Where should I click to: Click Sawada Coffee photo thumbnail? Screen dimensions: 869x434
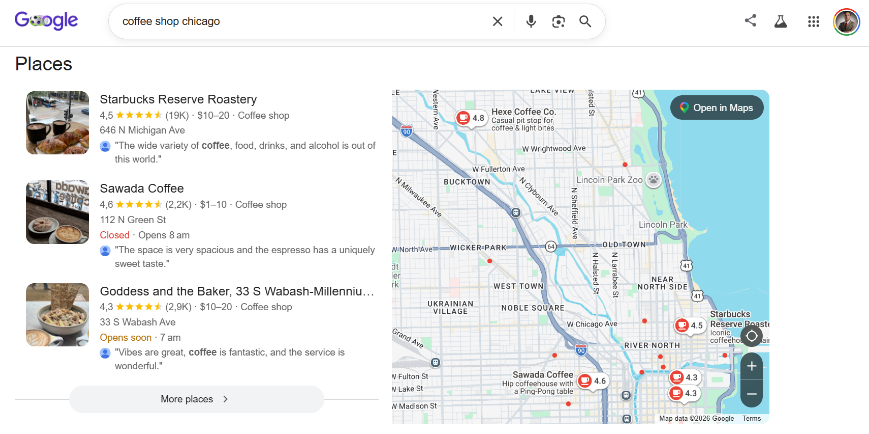[x=57, y=212]
